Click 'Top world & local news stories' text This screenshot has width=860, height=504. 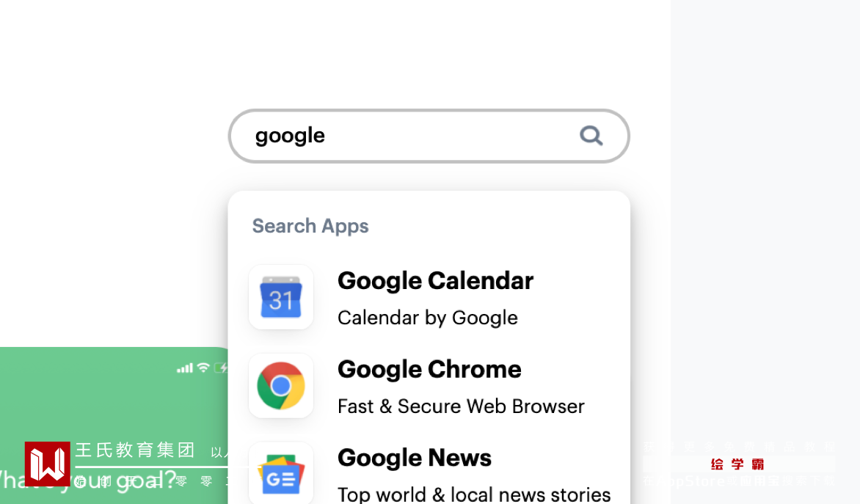(474, 494)
